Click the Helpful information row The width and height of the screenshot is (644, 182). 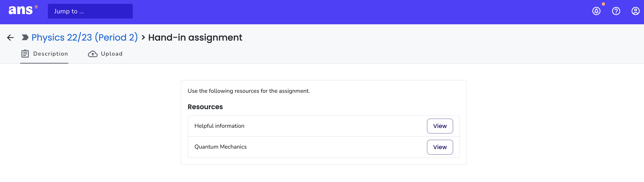tap(220, 126)
